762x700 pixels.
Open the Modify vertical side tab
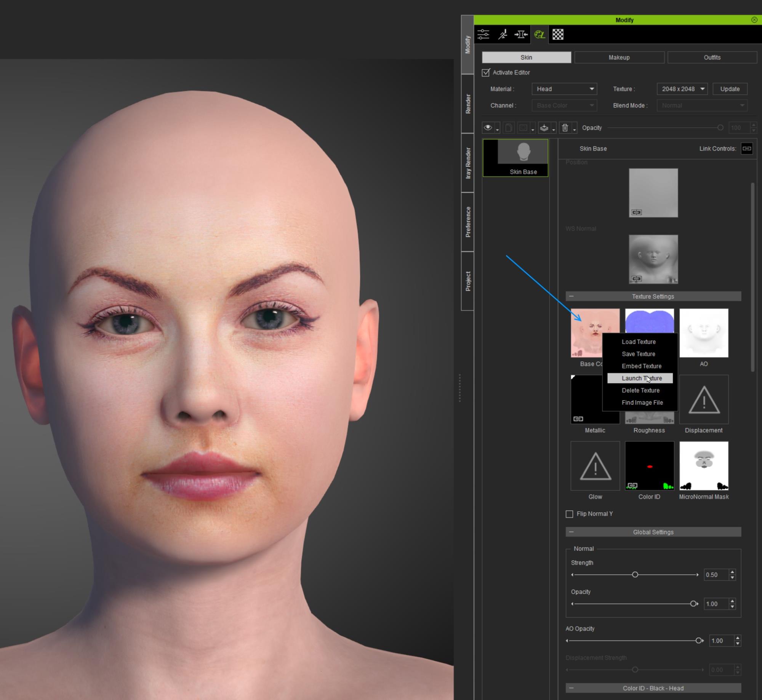(x=467, y=45)
